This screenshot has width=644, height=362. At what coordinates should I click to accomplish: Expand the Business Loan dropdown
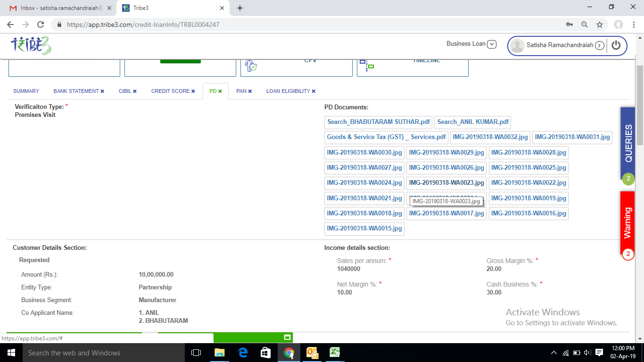click(x=492, y=44)
